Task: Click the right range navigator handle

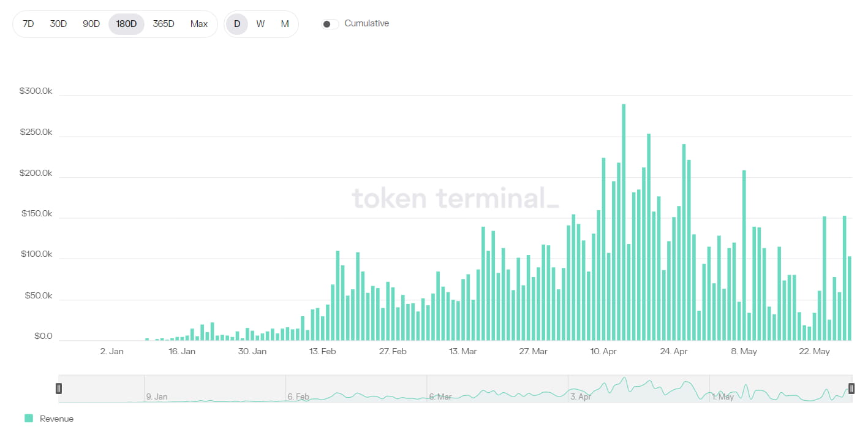Action: [851, 388]
